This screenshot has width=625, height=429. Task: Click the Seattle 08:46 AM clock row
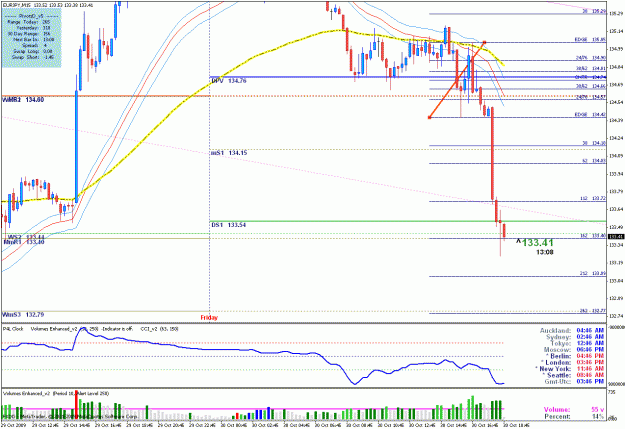(x=573, y=375)
